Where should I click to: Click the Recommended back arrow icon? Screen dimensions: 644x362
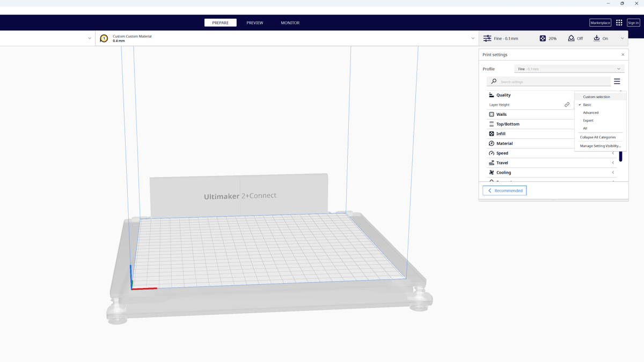[x=489, y=190]
